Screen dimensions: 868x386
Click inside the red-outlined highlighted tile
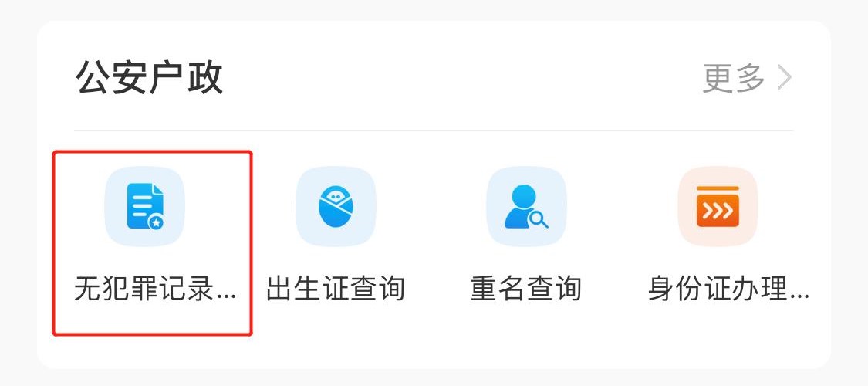152,243
